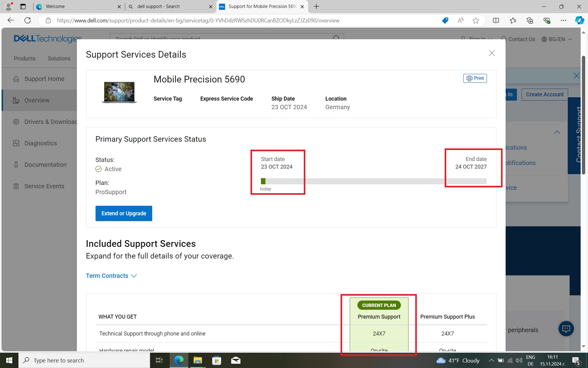Open File Explorer from taskbar
Viewport: 588px width, 368px height.
click(x=198, y=360)
